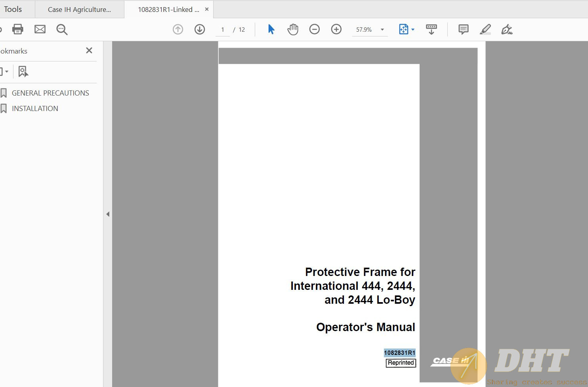The height and width of the screenshot is (387, 588).
Task: Open the Sign document tool
Action: (x=507, y=29)
